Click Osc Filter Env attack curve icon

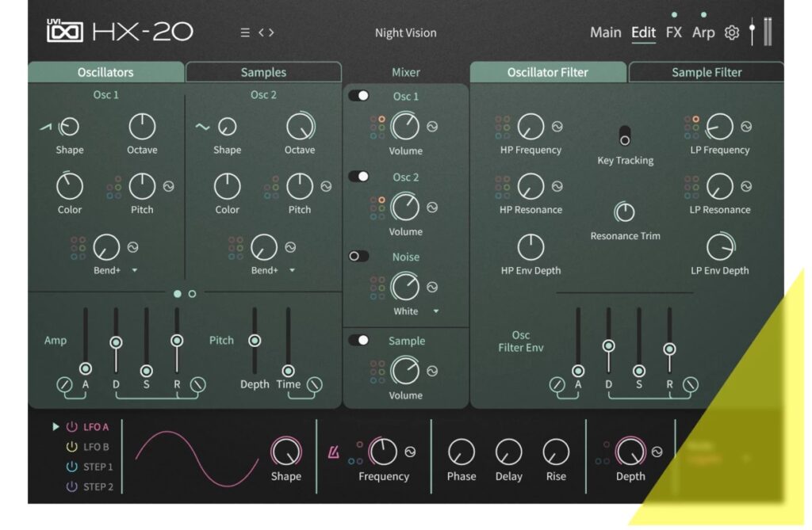557,384
